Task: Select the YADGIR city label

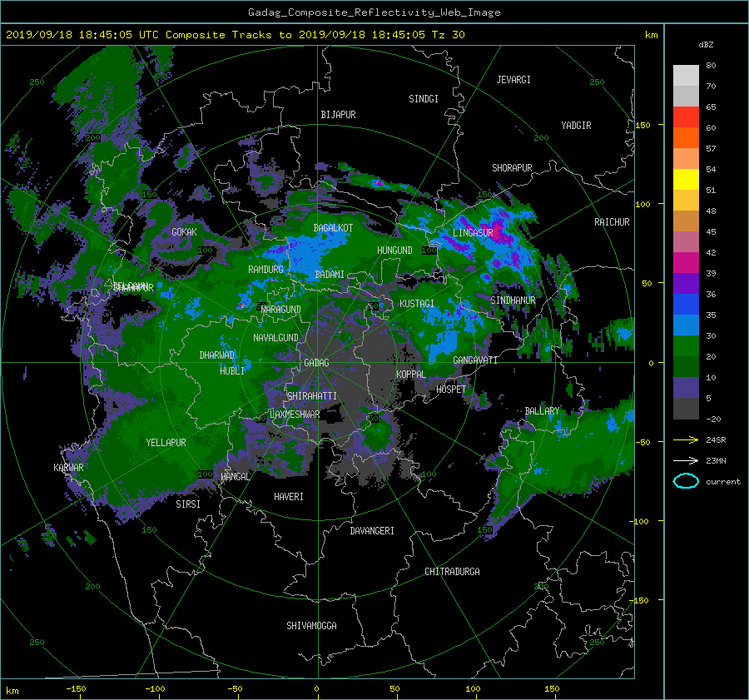Action: [576, 126]
